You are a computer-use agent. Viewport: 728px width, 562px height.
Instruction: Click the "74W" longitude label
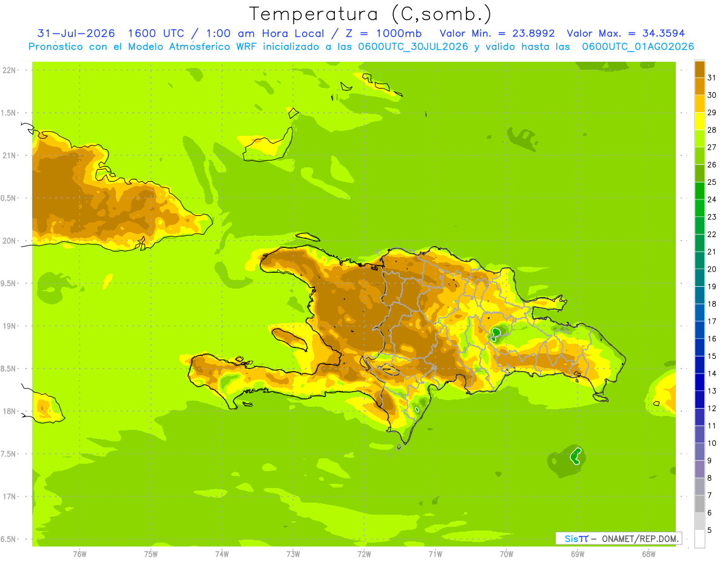[x=222, y=554]
